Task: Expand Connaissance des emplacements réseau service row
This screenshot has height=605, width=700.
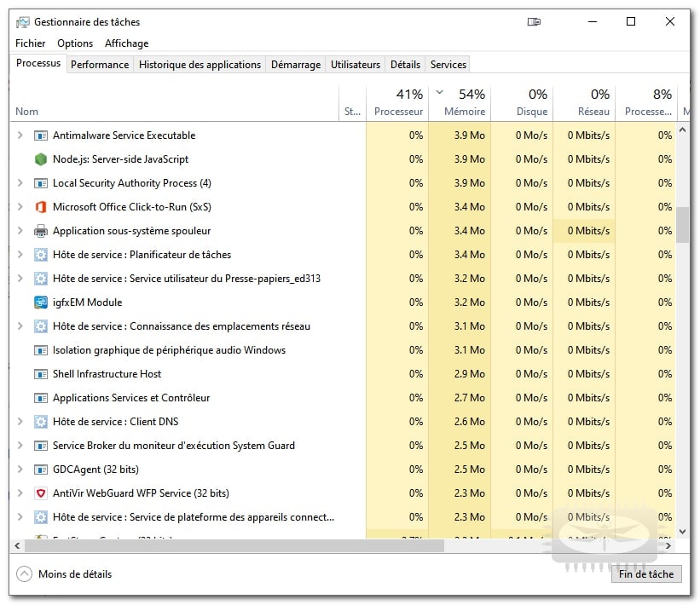Action: click(x=20, y=326)
